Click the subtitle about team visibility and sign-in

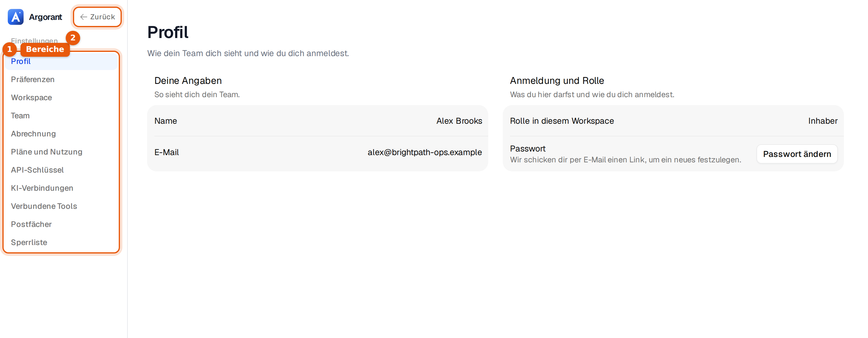248,53
